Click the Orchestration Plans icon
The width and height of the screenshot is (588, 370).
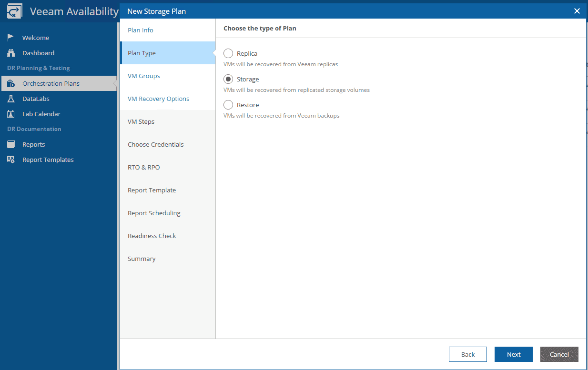10,83
